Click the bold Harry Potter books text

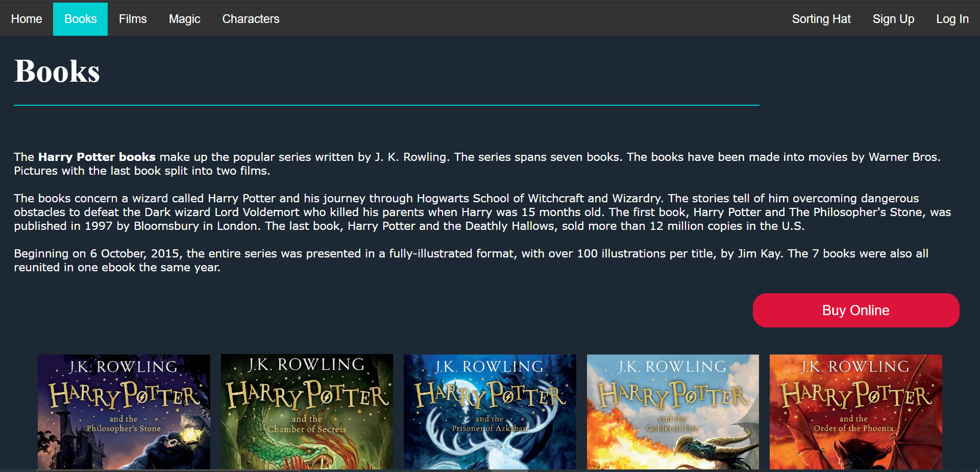point(97,157)
